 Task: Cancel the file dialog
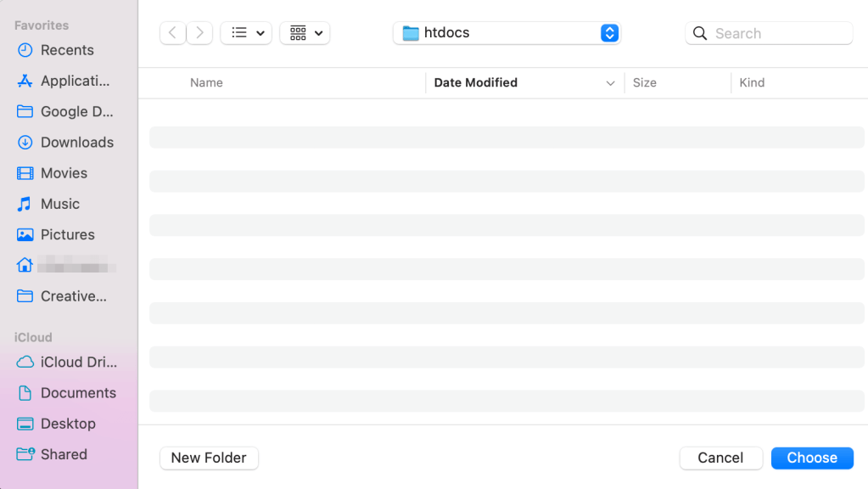[720, 458]
